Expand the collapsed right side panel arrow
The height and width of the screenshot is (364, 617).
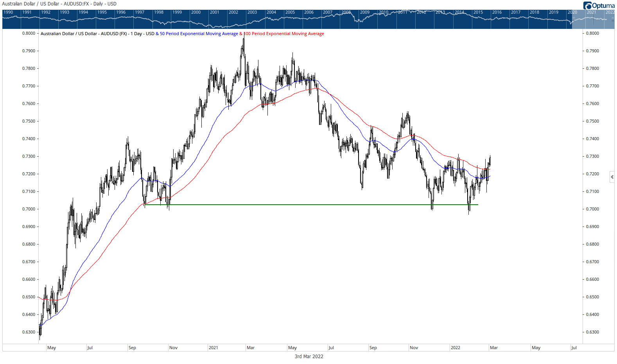(x=612, y=177)
